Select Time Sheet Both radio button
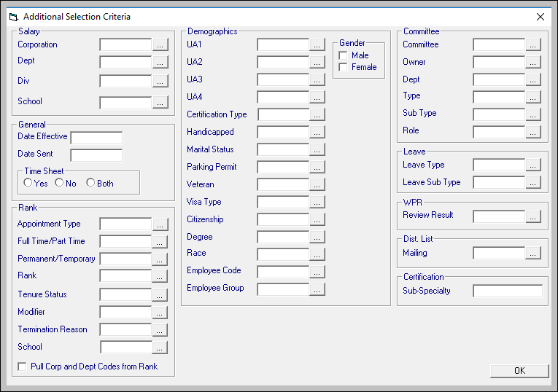 pos(90,183)
